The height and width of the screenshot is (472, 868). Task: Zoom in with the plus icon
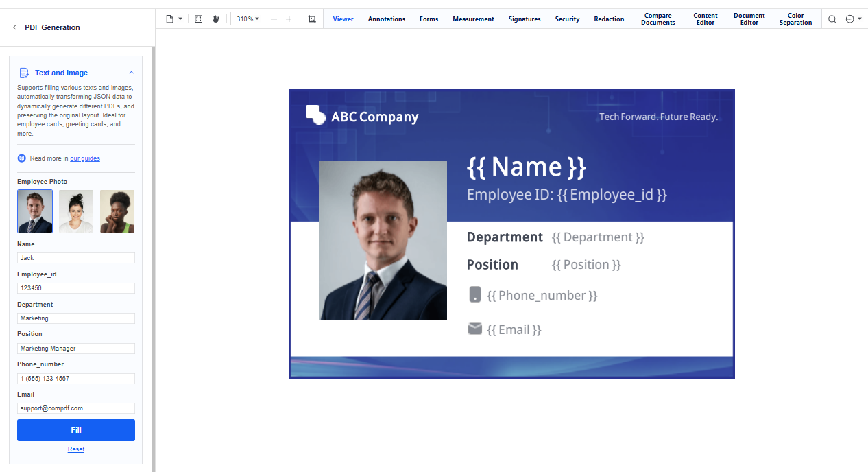point(288,19)
